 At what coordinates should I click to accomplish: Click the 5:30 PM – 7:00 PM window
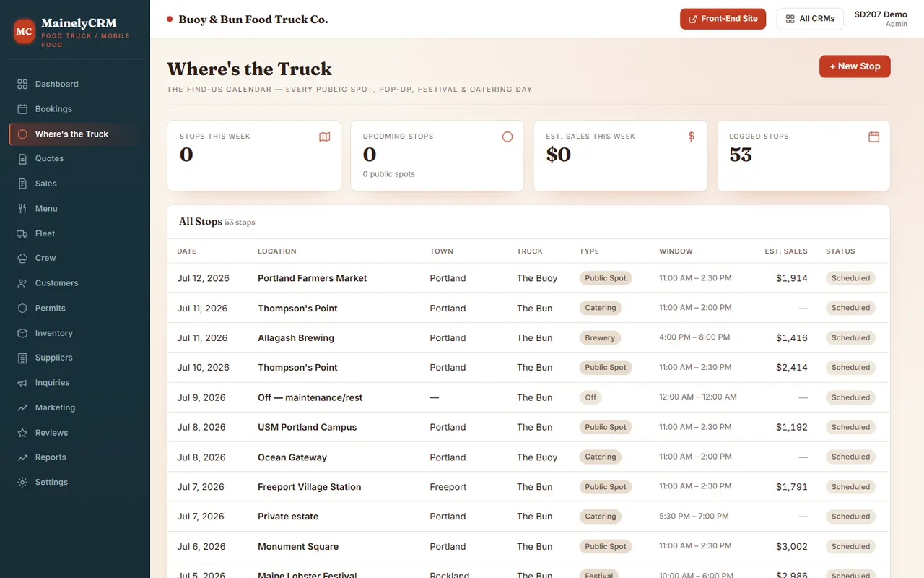point(694,517)
